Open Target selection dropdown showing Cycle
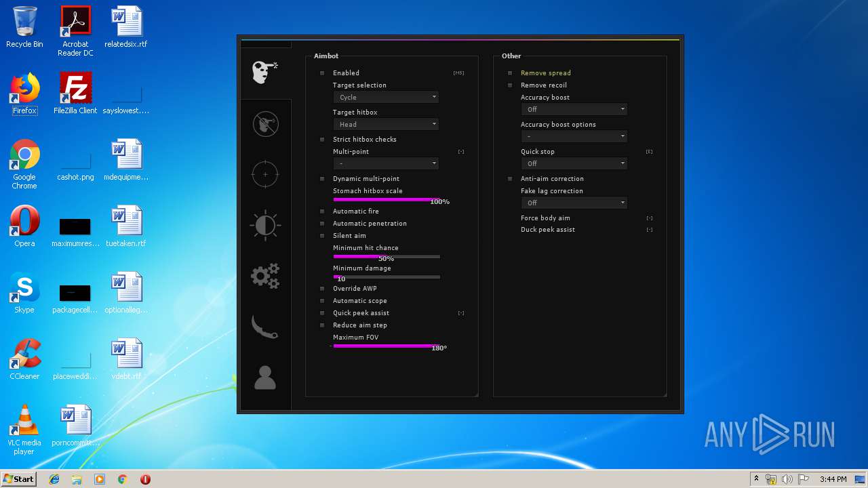The width and height of the screenshot is (868, 488). tap(386, 97)
